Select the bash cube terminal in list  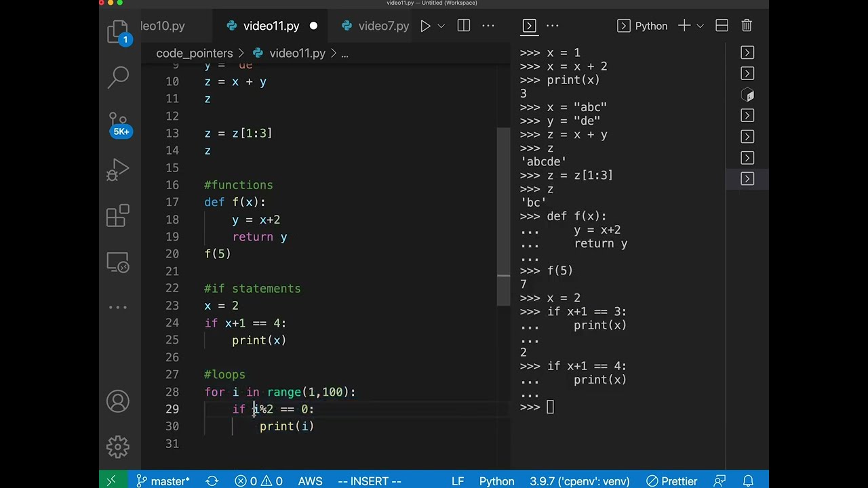click(x=747, y=95)
